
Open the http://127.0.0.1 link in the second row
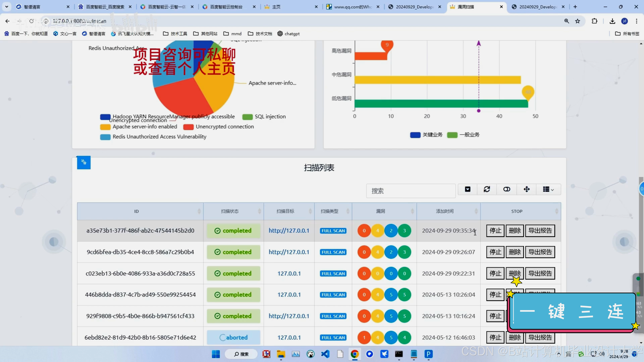point(289,252)
